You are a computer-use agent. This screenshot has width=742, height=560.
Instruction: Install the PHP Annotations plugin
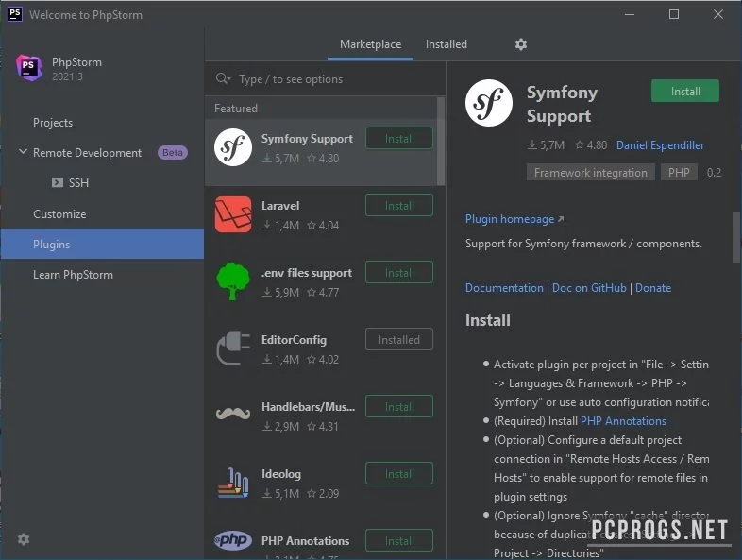point(399,540)
